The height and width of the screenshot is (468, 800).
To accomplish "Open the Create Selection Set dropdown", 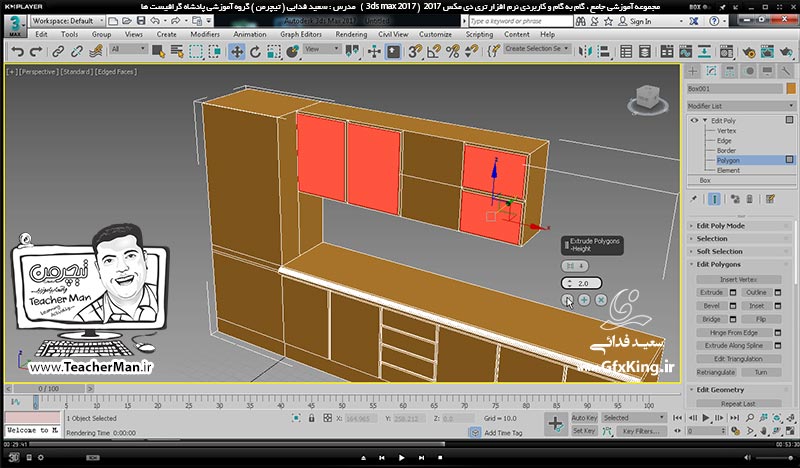I will 537,48.
